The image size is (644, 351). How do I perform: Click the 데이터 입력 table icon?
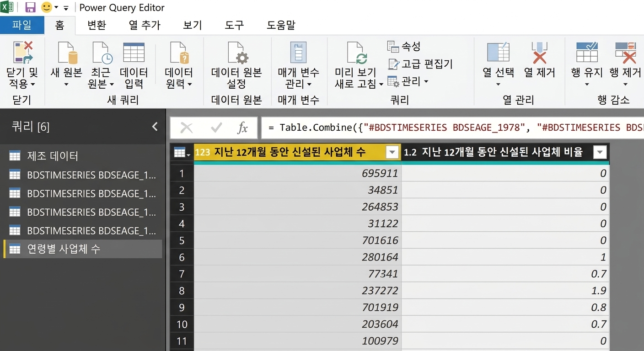(x=134, y=52)
